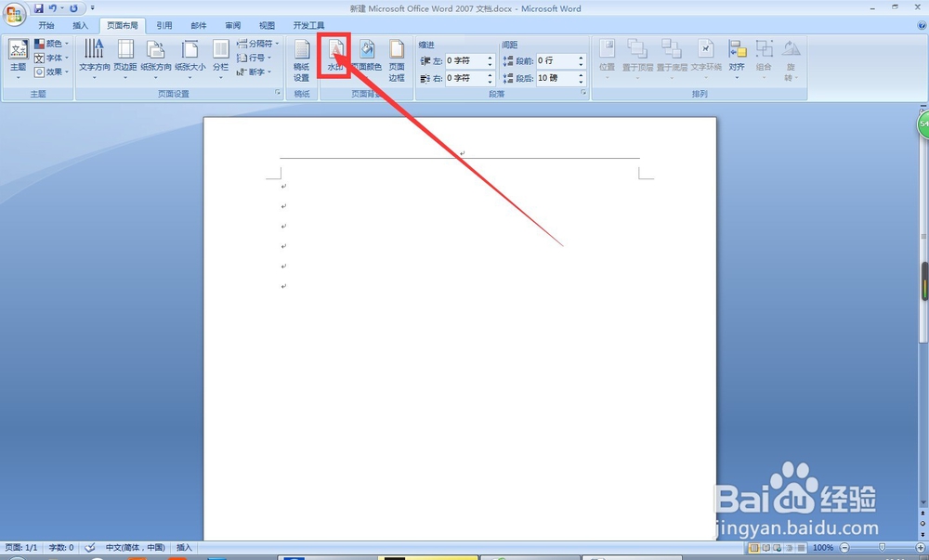Open the 分隔符 breaks dropdown

pos(257,44)
